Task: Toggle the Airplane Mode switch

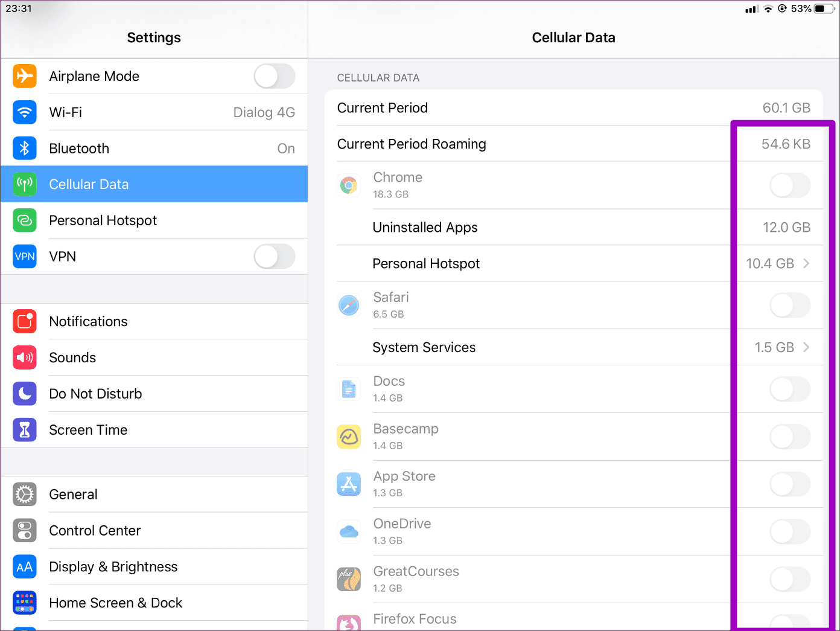Action: tap(275, 76)
